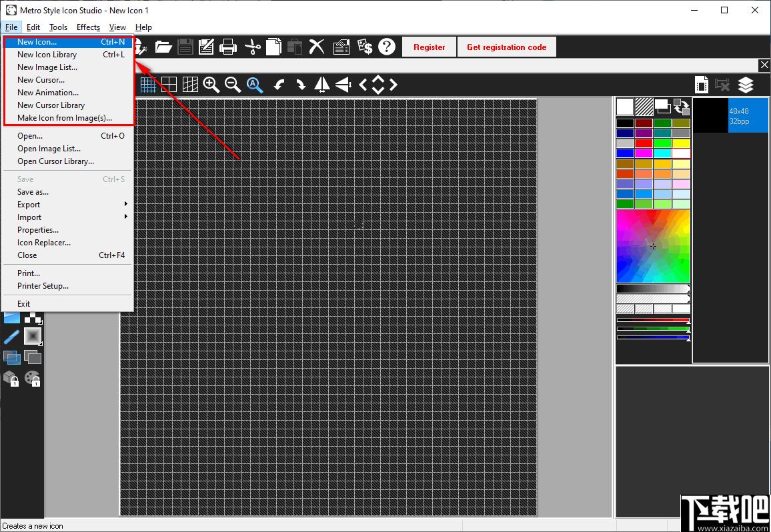Click the open folder icon in toolbar
771x532 pixels.
(x=163, y=47)
